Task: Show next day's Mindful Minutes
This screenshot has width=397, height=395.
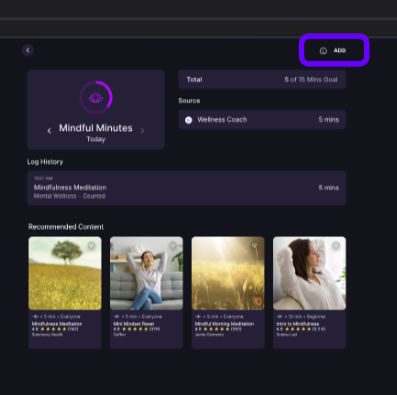Action: [142, 131]
